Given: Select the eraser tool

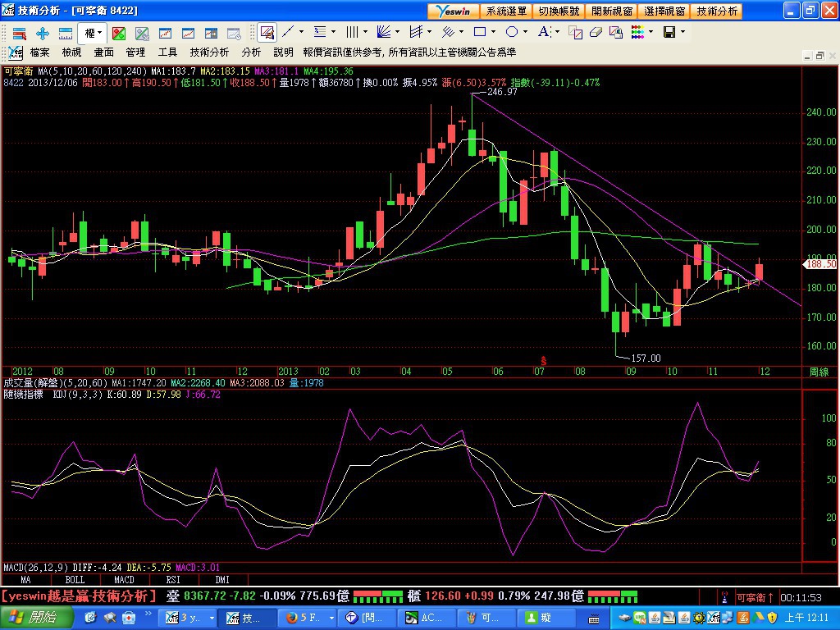Looking at the screenshot, I should [596, 33].
